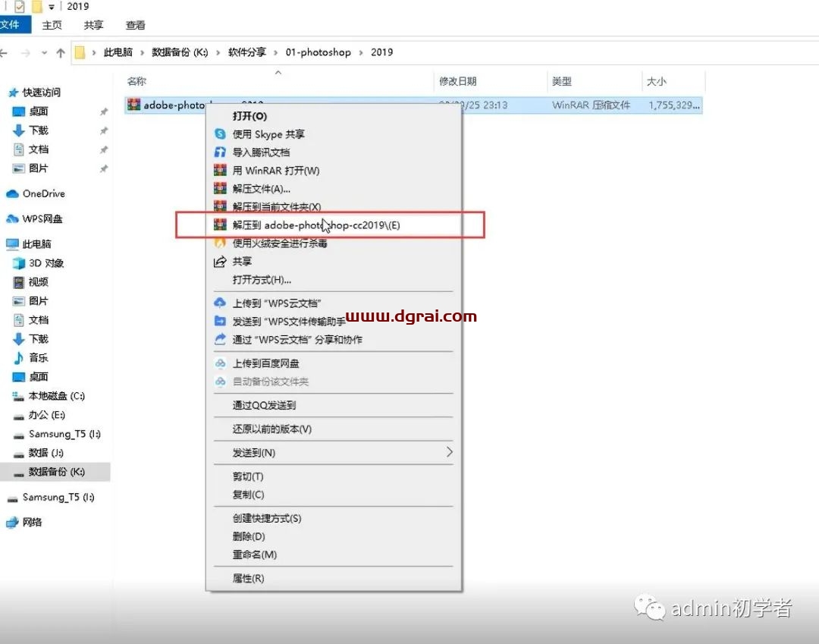Click the WPS网盘 cloud icon in sidebar
Image resolution: width=819 pixels, height=644 pixels.
point(12,219)
